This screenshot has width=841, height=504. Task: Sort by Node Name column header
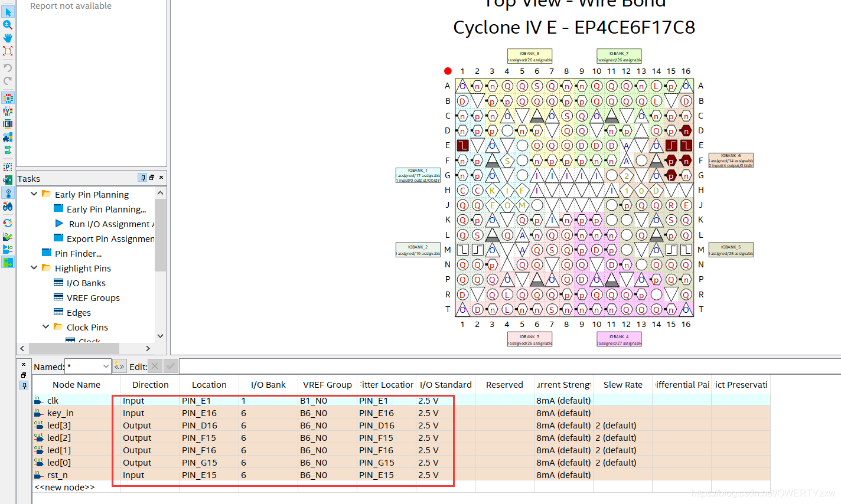[77, 384]
